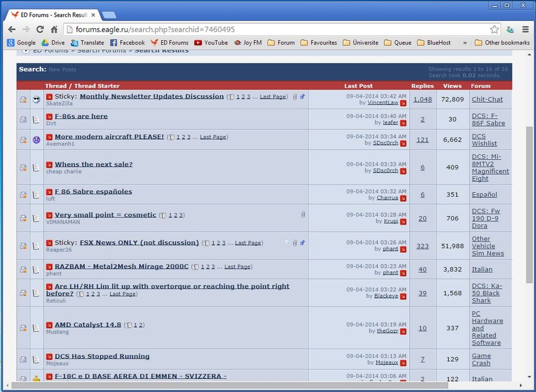536x392 pixels.
Task: Sort by Last Post column header
Action: (x=358, y=86)
